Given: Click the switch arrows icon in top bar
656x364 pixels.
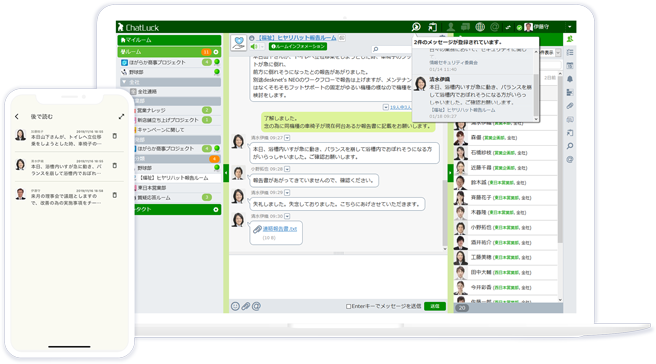Looking at the screenshot, I should tap(508, 28).
